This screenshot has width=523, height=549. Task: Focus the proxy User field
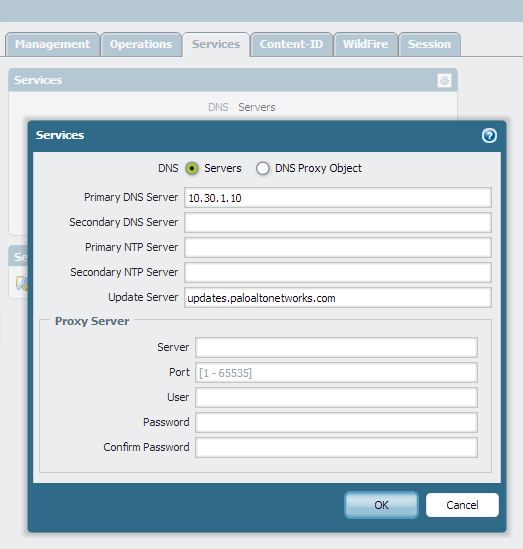tap(336, 397)
